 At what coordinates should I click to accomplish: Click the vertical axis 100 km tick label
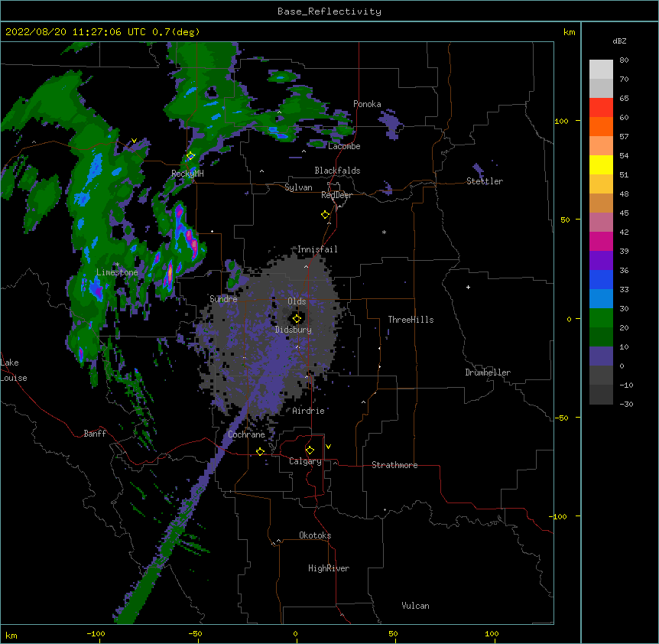561,121
